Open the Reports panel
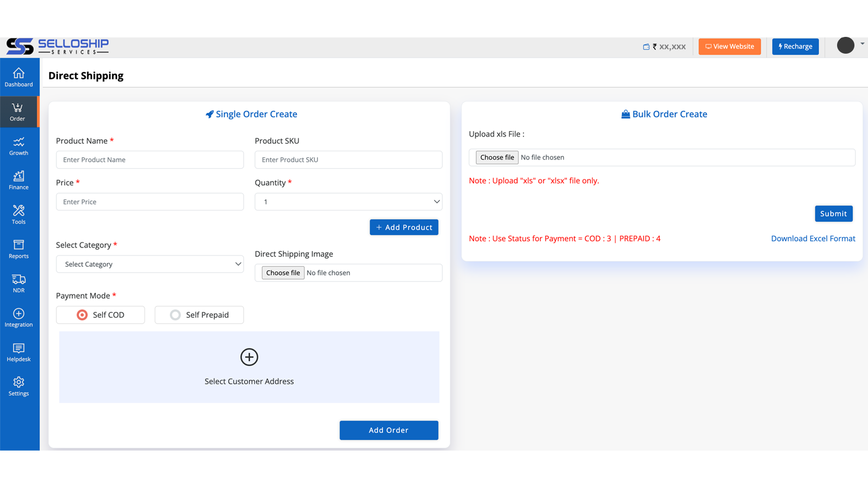The height and width of the screenshot is (488, 868). [18, 248]
